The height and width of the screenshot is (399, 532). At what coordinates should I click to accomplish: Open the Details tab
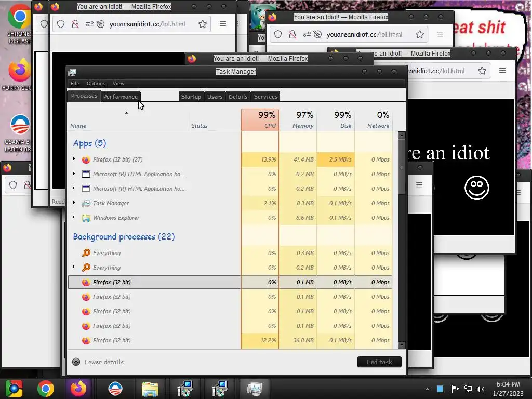[x=238, y=96]
